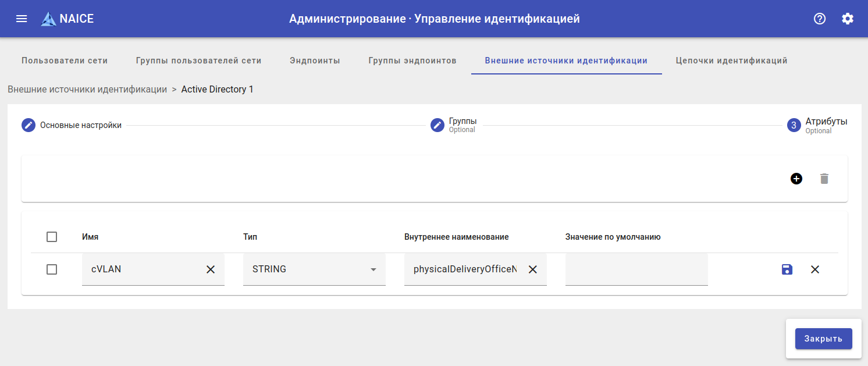Click the Значение по умолчанию input field
Screen dimensions: 868x366
pos(636,269)
